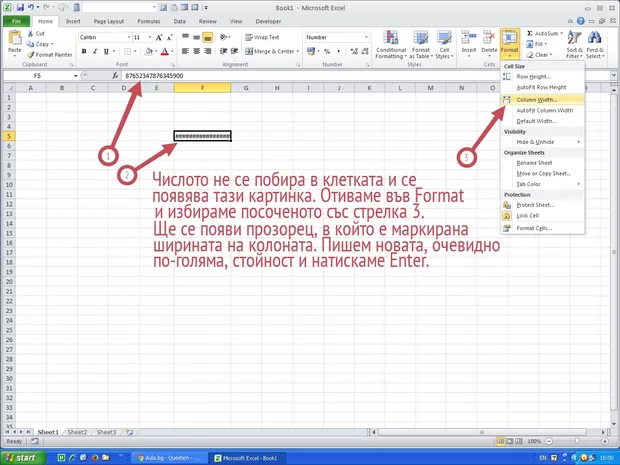Image resolution: width=620 pixels, height=465 pixels.
Task: Open Format Cells from menu
Action: click(x=542, y=228)
